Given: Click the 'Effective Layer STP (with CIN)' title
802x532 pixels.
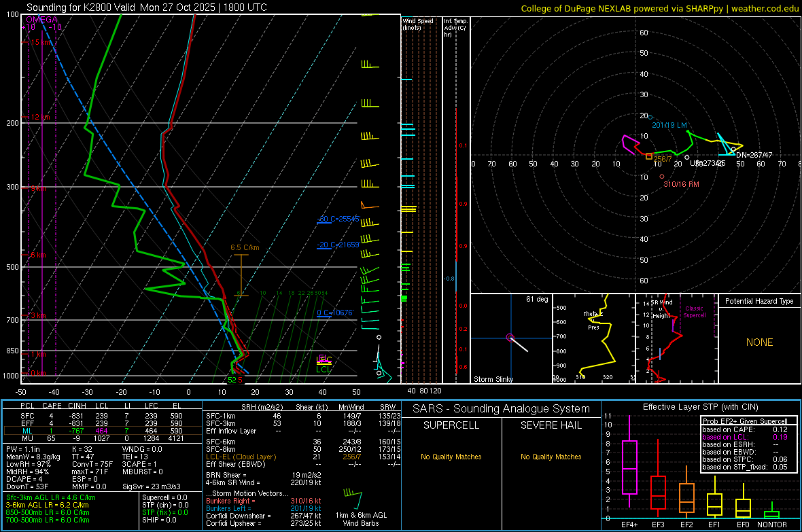Looking at the screenshot, I should (x=700, y=407).
